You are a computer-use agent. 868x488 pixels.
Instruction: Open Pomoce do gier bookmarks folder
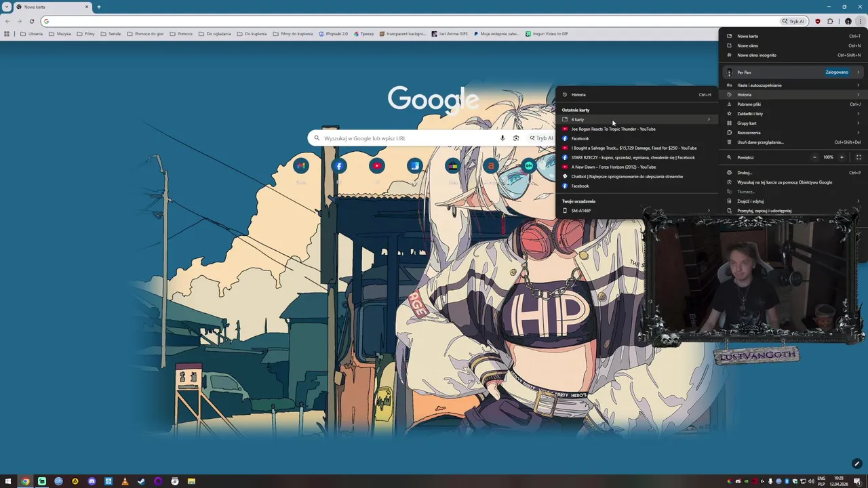coord(145,34)
